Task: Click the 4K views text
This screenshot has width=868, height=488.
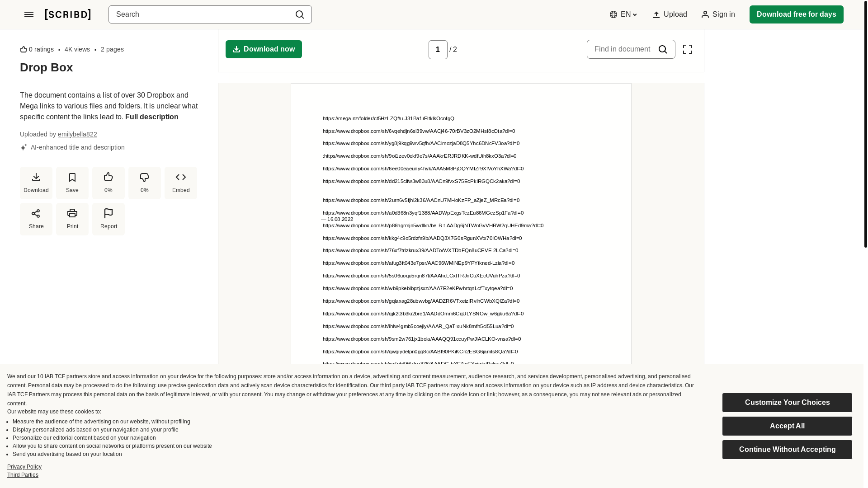Action: pos(77,49)
